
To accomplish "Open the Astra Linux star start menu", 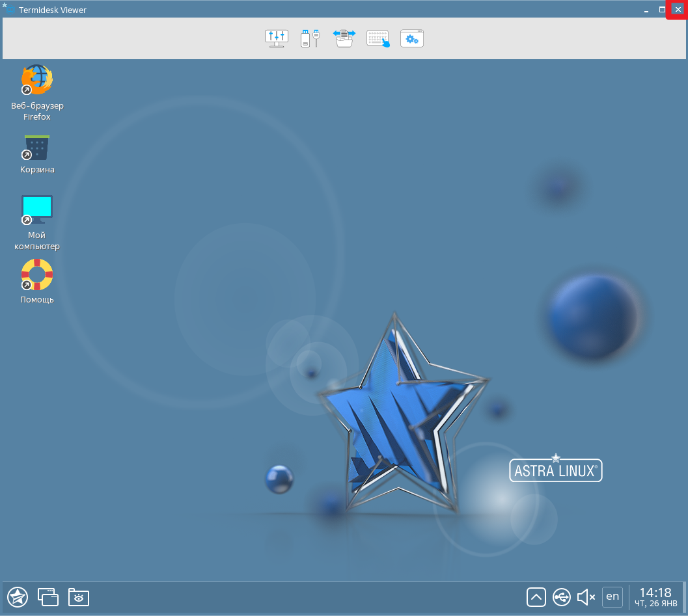I will coord(18,596).
